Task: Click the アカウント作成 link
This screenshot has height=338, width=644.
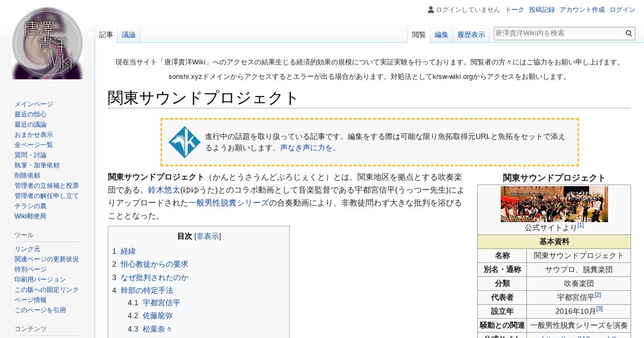Action: click(582, 10)
